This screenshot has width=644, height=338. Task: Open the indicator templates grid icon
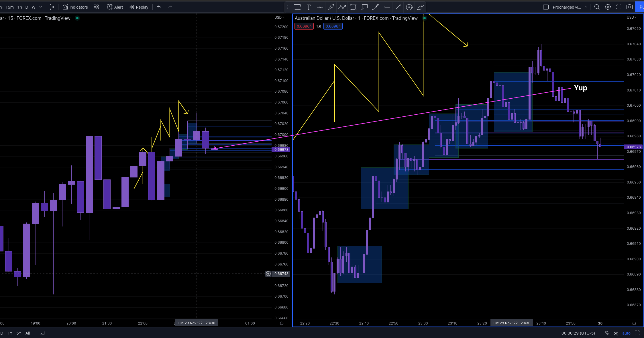click(96, 7)
